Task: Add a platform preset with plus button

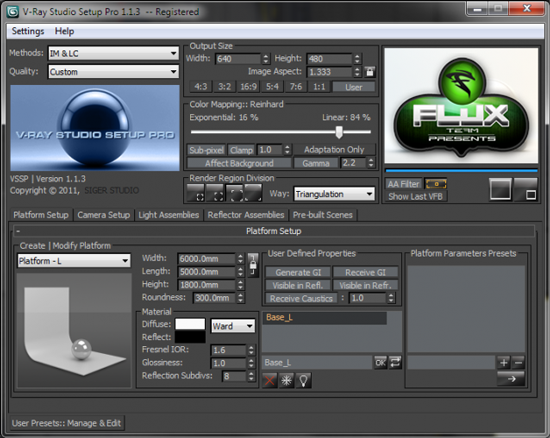Action: coord(504,362)
